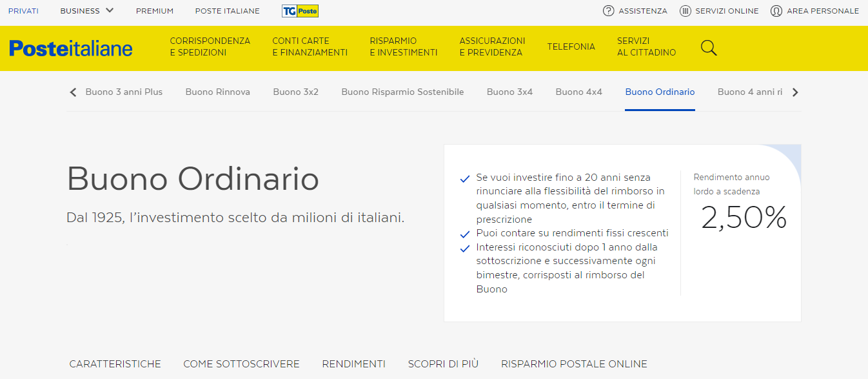The image size is (868, 379).
Task: Click the Servizi Online grid icon
Action: (x=685, y=11)
